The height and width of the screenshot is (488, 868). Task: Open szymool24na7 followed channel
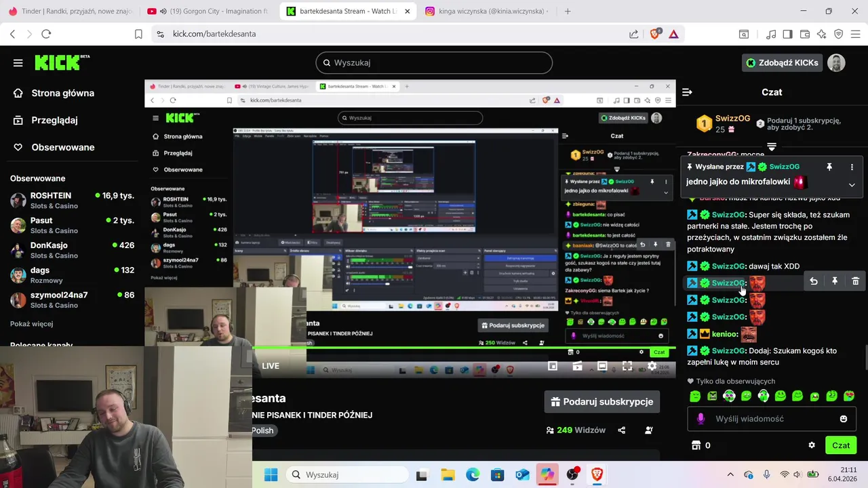[72, 300]
